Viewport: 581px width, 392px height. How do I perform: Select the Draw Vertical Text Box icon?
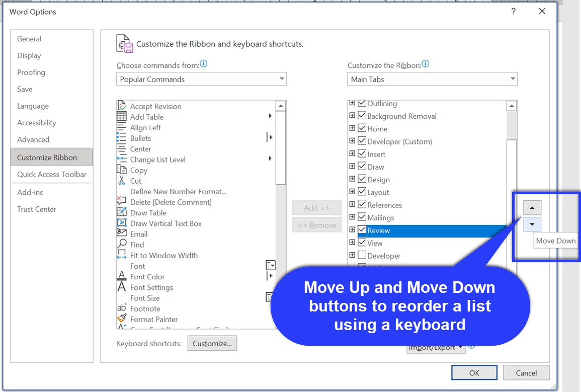click(x=122, y=223)
